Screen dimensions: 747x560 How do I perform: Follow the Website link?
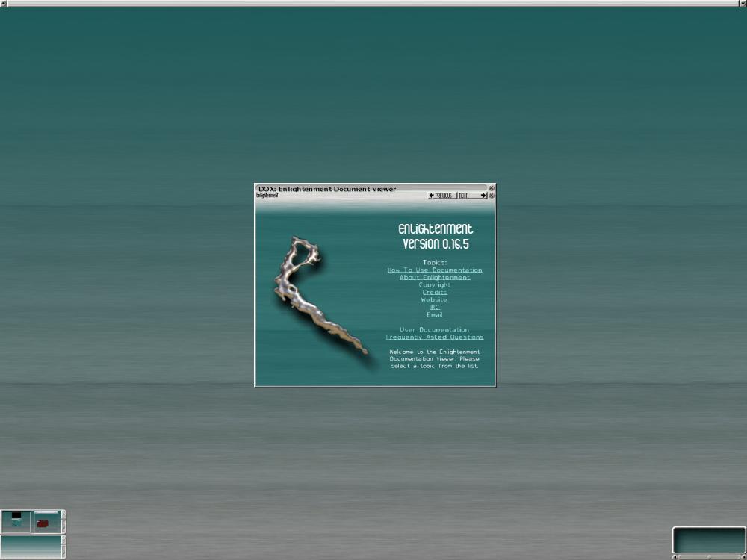pyautogui.click(x=435, y=299)
